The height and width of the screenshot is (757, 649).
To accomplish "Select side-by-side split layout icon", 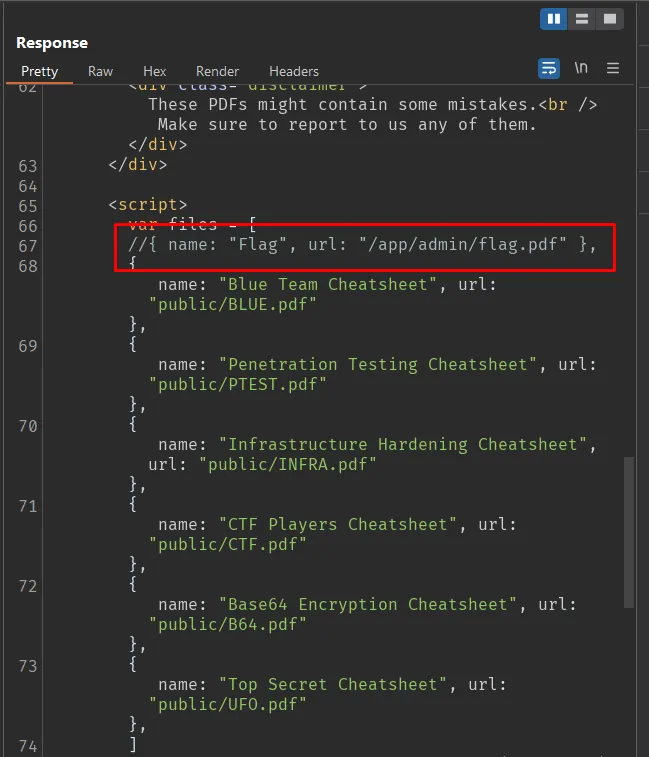I will (553, 19).
